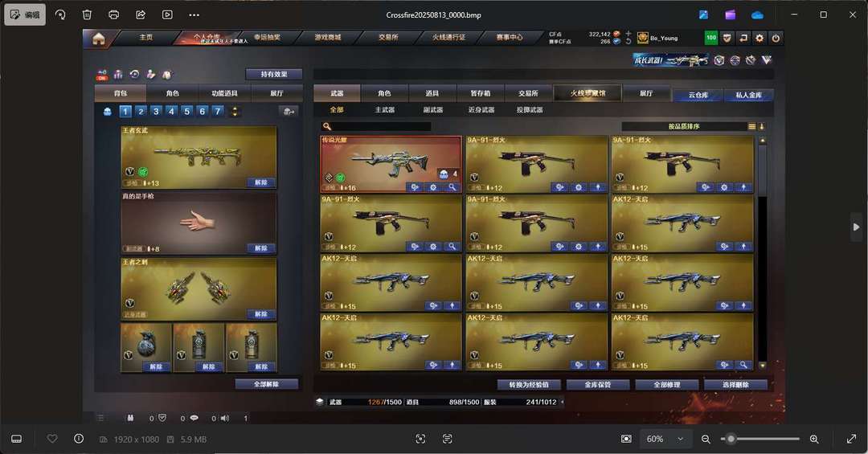The image size is (868, 454).
Task: Click the plus icon to add CF points
Action: coord(628,34)
